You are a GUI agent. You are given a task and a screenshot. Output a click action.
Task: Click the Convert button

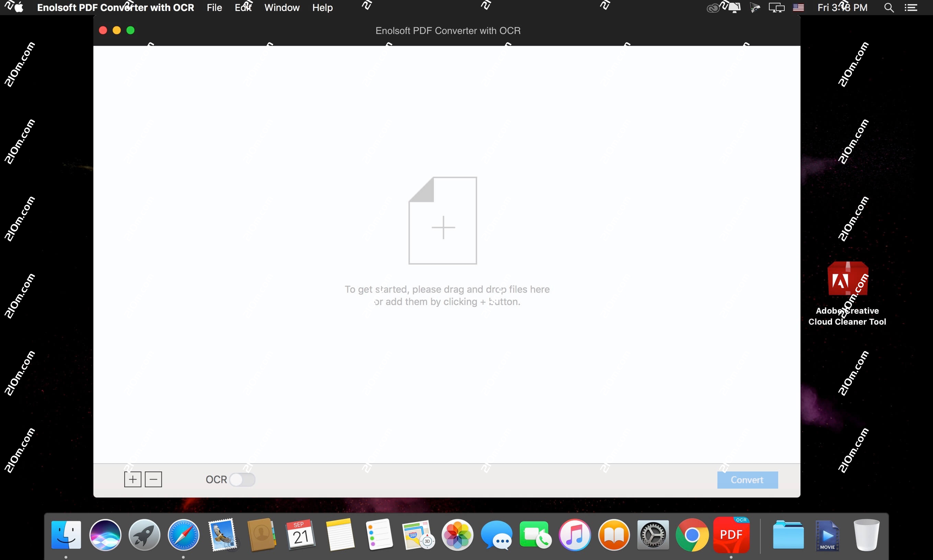coord(747,479)
